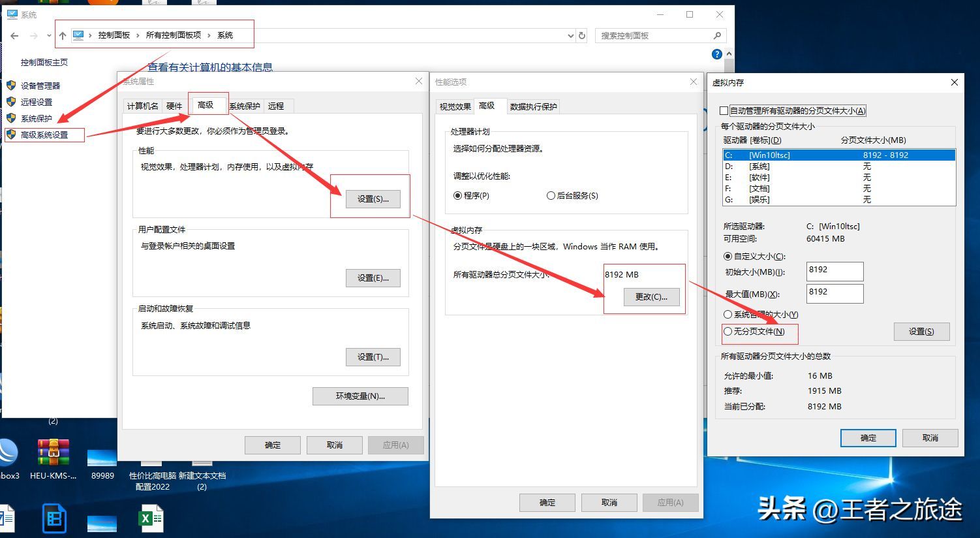Open performance 设置(S)... button in 系统属性
The image size is (980, 538).
(x=373, y=198)
